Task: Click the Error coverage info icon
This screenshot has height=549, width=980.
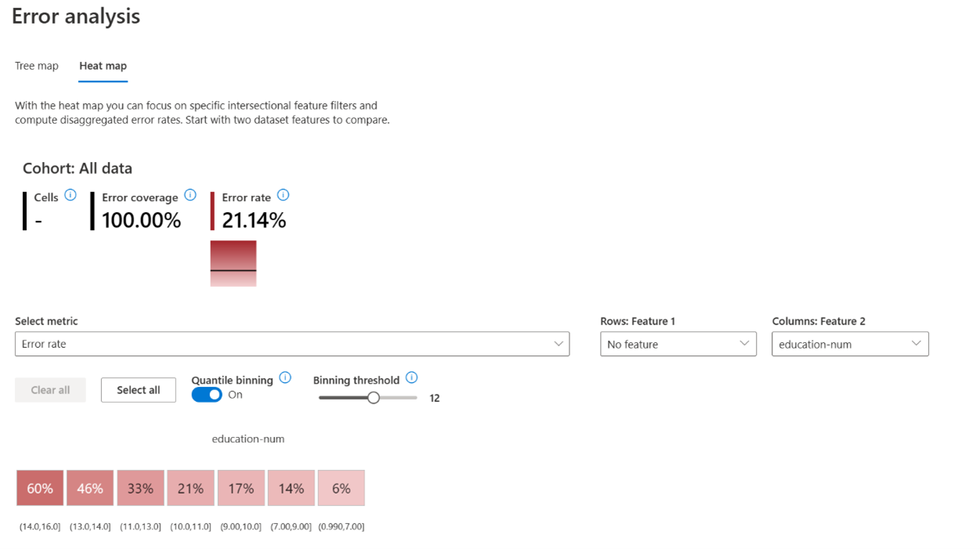Action: [x=190, y=195]
